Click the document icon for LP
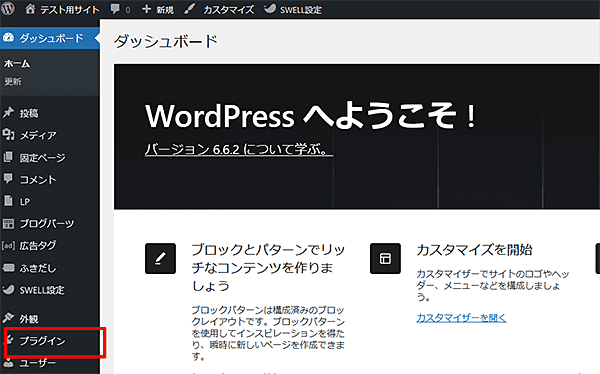This screenshot has height=374, width=600. 8,201
